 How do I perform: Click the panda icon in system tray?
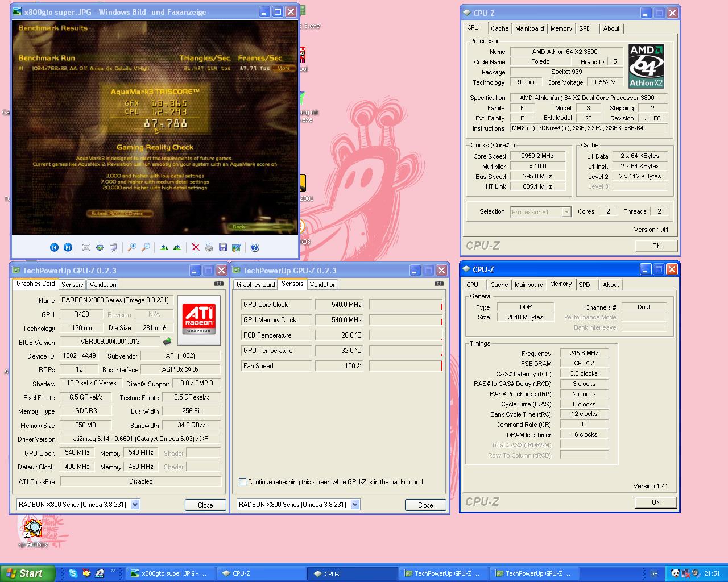[x=675, y=573]
